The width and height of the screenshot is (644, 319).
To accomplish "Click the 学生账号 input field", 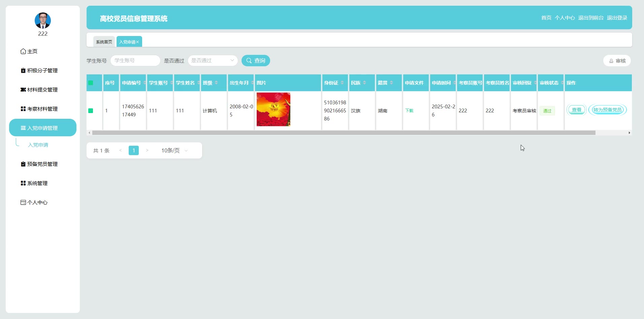I will point(135,61).
